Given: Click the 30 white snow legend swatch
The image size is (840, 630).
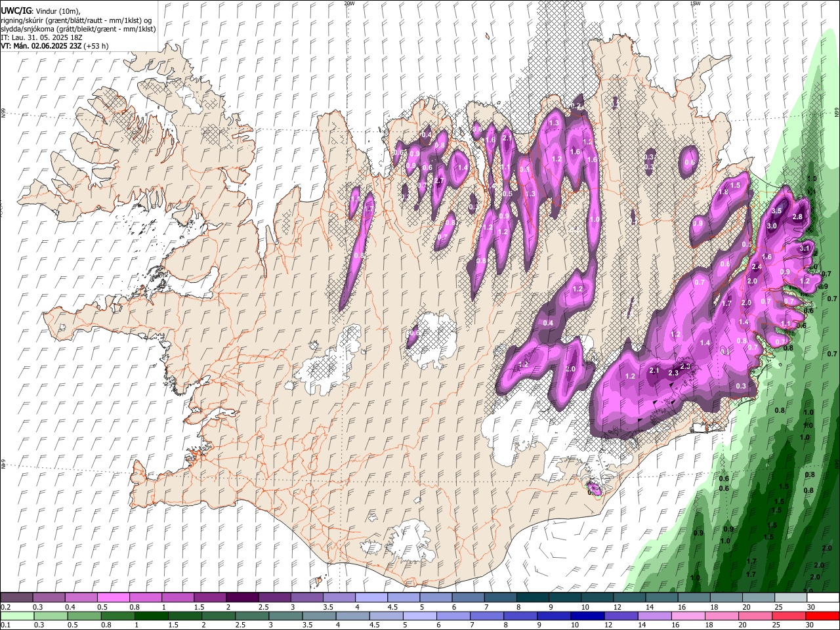Looking at the screenshot, I should click(x=822, y=598).
